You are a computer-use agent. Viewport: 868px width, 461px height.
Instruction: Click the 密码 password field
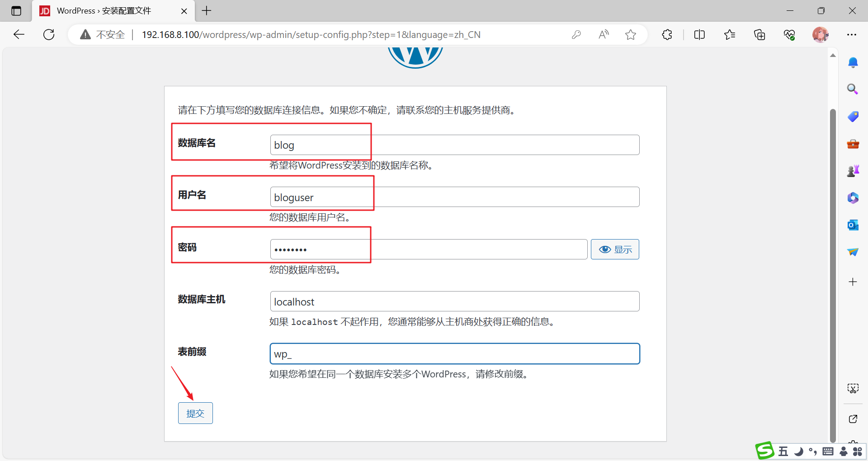[x=429, y=249]
